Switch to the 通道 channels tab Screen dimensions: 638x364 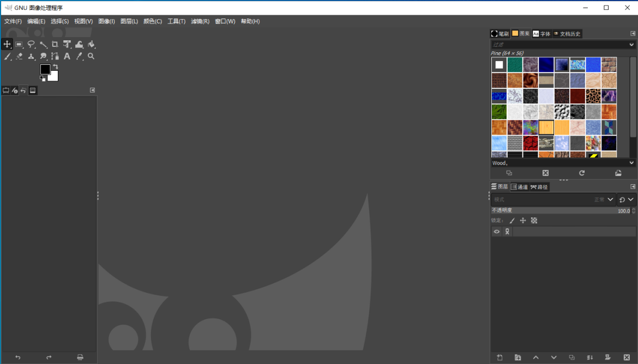coord(519,187)
